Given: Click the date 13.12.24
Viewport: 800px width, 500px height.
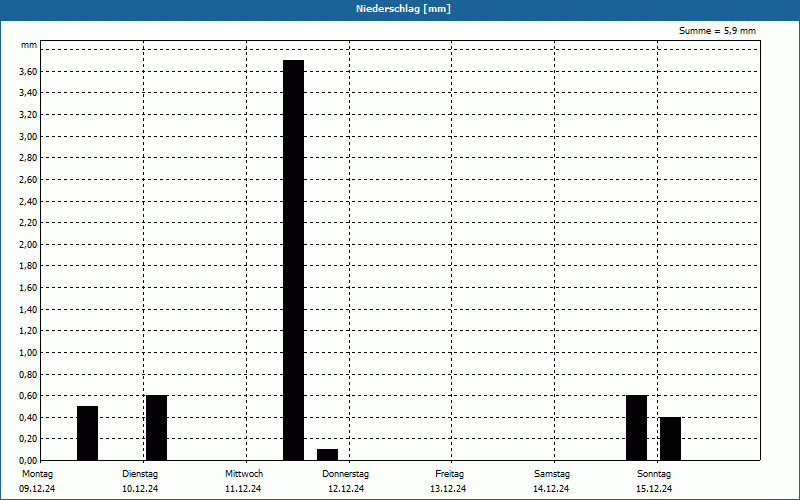Looking at the screenshot, I should tap(448, 489).
